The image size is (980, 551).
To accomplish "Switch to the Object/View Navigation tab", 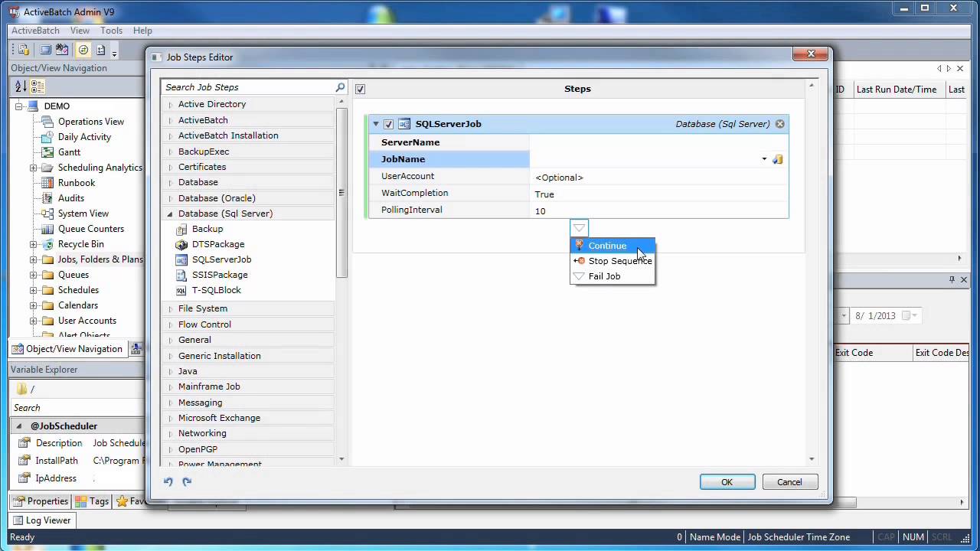I will [67, 349].
